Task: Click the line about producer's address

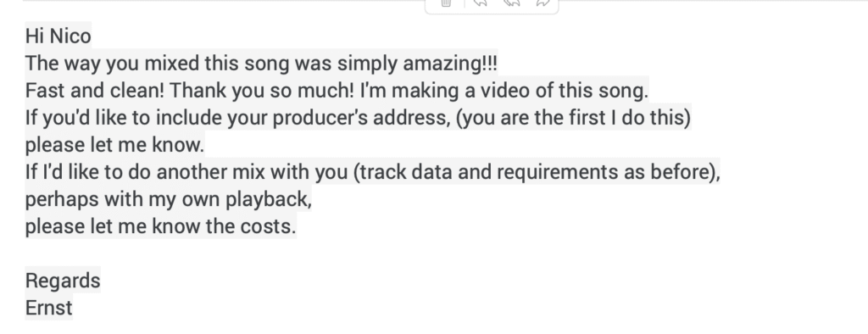Action: coord(359,118)
